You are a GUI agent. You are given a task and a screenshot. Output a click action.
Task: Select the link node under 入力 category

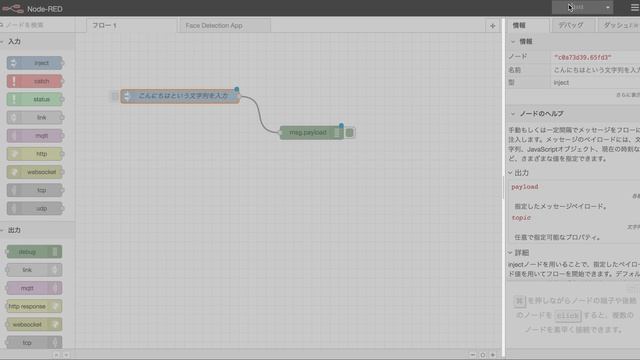35,118
